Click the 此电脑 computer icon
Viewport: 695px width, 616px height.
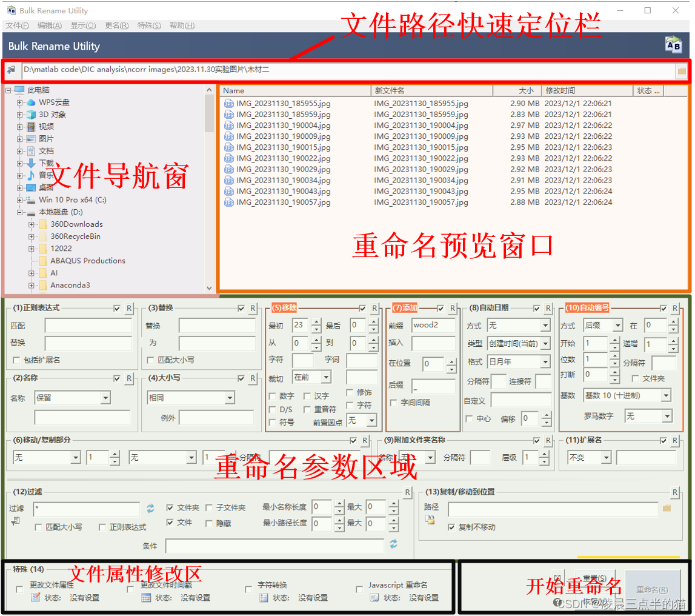point(19,90)
